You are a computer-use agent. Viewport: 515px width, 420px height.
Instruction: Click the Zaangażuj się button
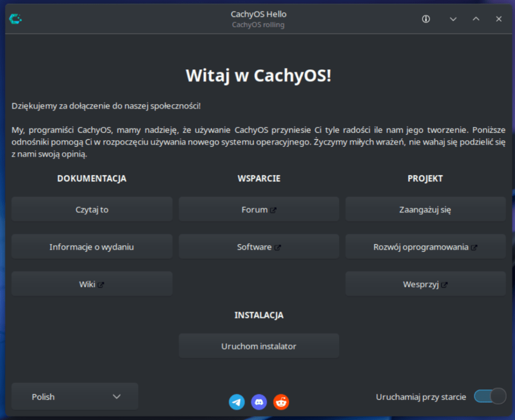tap(425, 209)
